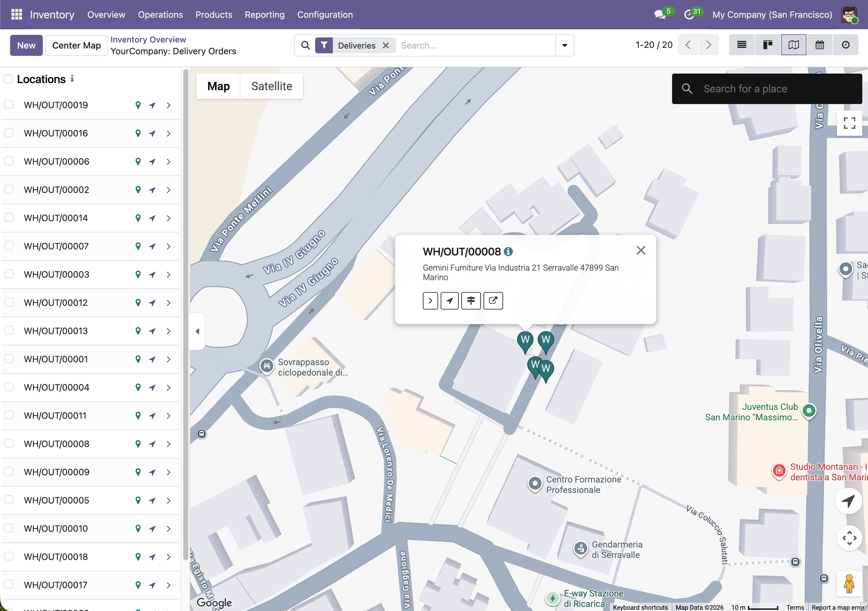Click the location pin for WH/OUT/00006
This screenshot has width=868, height=611.
[138, 161]
